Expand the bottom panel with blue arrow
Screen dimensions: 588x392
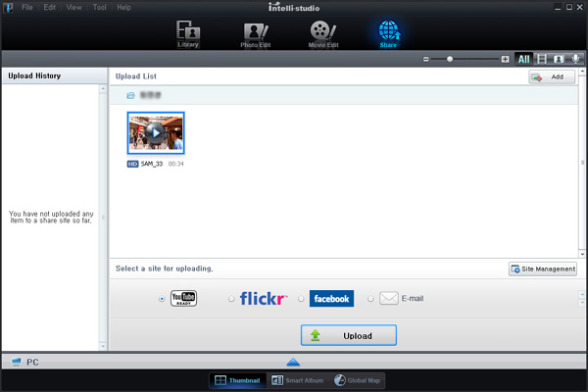pos(293,362)
